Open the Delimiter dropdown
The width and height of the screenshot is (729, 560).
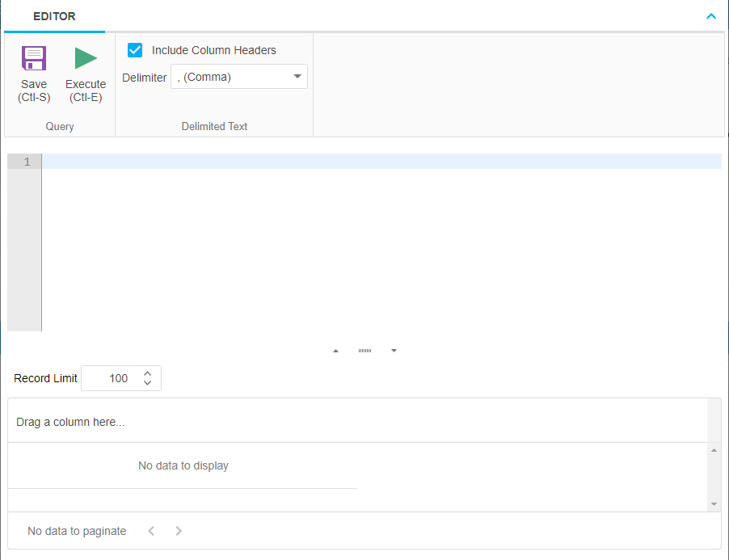click(297, 76)
